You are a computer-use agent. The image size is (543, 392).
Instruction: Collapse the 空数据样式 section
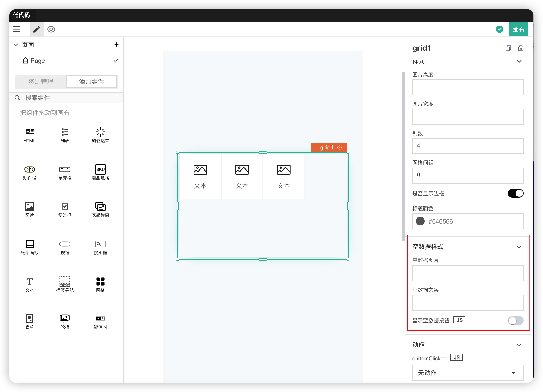pos(519,247)
